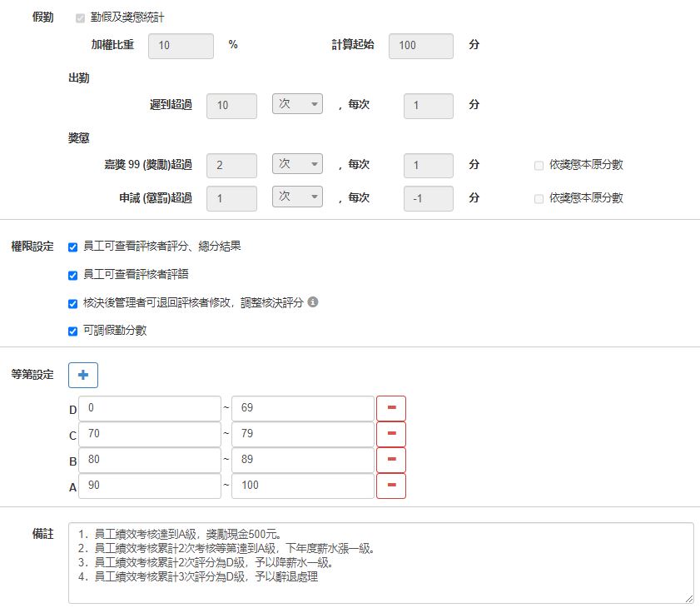Click the 計算起始 score input field
This screenshot has width=700, height=608.
[x=420, y=46]
